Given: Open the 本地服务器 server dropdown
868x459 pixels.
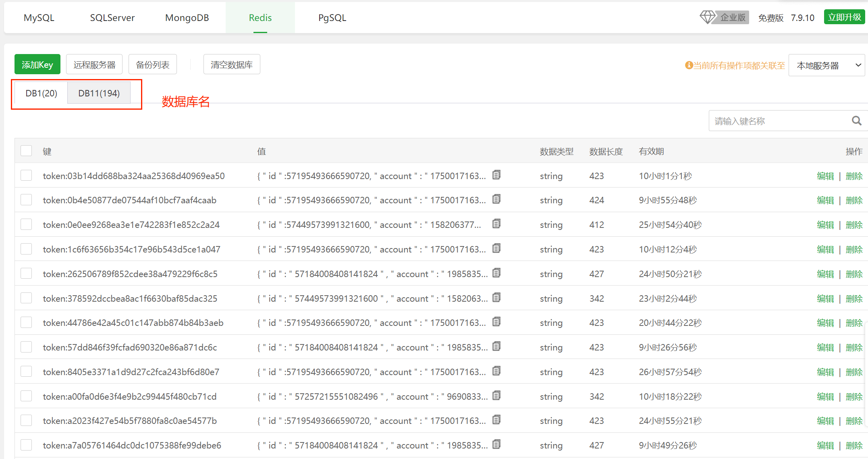Looking at the screenshot, I should 826,65.
